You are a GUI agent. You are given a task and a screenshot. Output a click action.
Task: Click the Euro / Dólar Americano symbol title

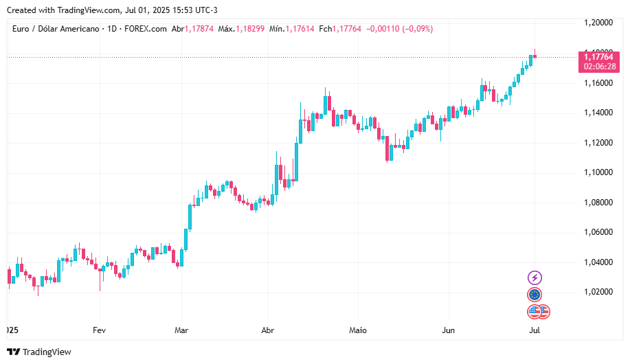click(55, 29)
